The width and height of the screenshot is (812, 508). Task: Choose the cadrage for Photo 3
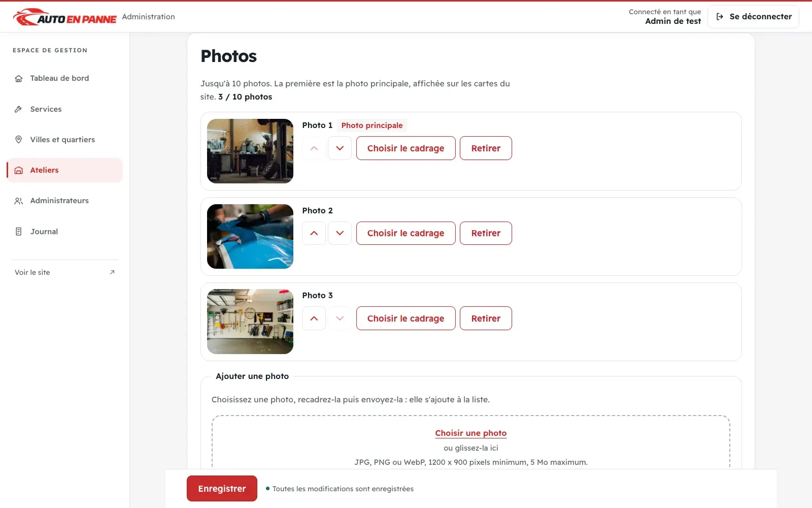[405, 319]
